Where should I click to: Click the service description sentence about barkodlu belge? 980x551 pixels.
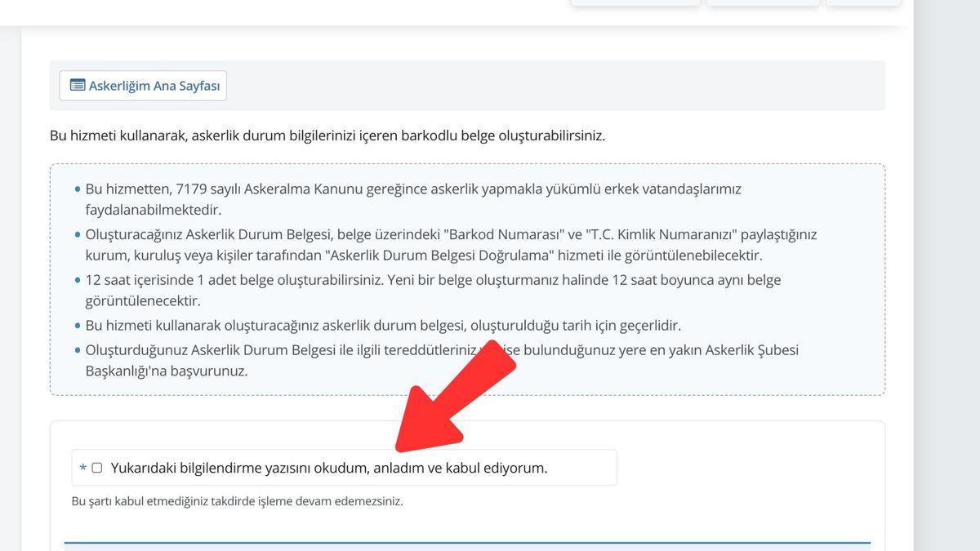pyautogui.click(x=327, y=136)
